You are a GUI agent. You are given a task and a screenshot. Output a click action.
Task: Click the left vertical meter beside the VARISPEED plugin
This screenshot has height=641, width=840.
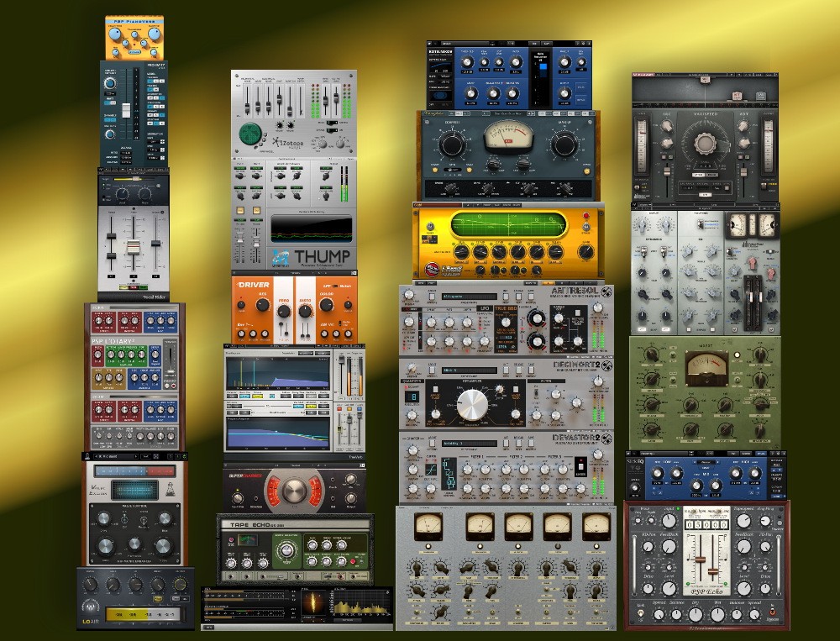pyautogui.click(x=642, y=146)
